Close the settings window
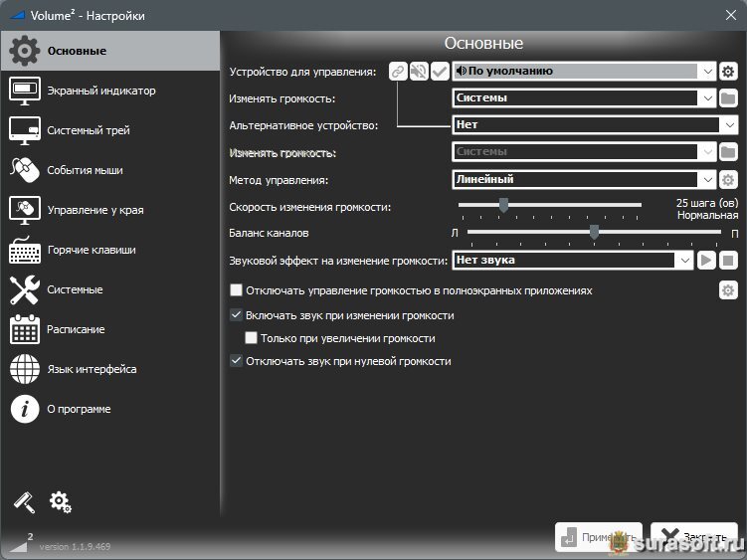Image resolution: width=747 pixels, height=560 pixels. 731,15
